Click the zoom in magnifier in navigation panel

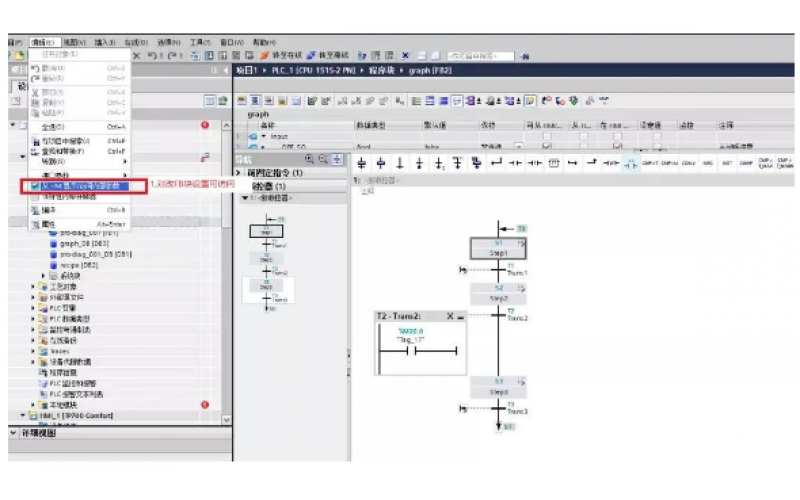311,159
